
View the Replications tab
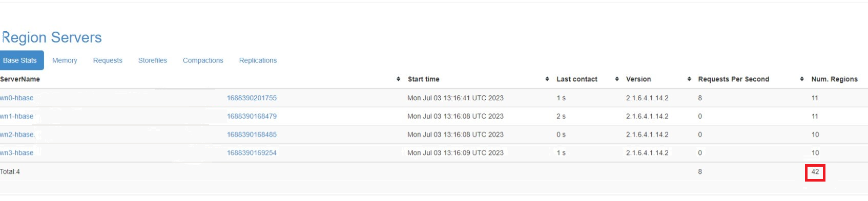pos(258,60)
